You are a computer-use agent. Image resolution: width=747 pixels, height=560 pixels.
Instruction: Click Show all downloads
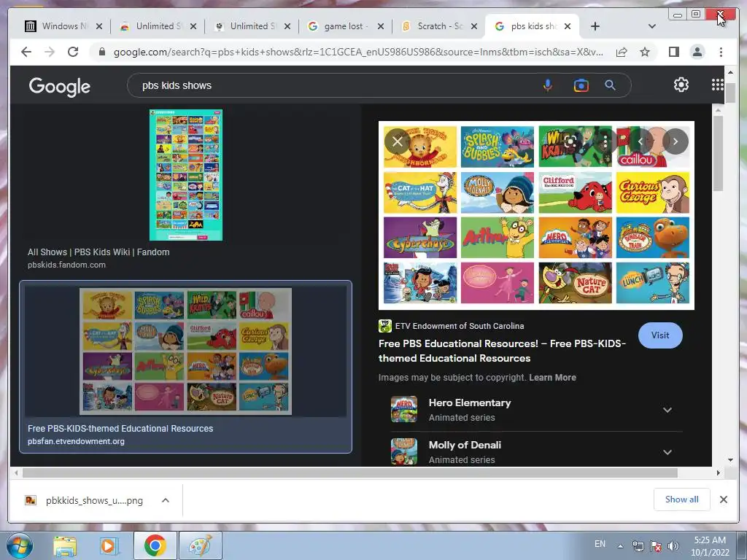point(682,499)
